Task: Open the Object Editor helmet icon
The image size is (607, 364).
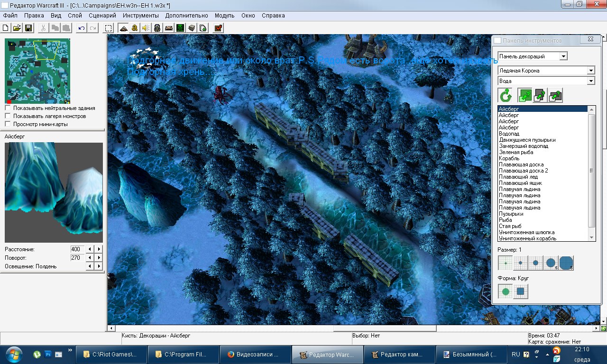Action: [158, 28]
